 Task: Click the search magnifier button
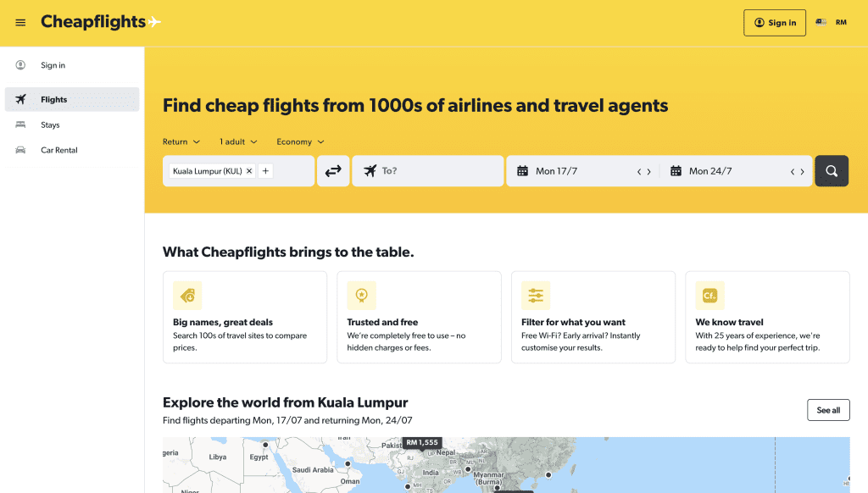coord(832,170)
